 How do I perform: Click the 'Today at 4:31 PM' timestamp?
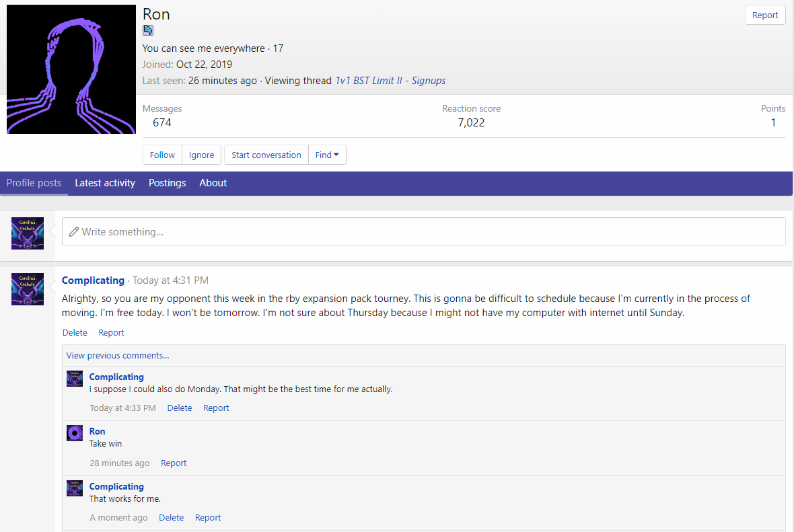coord(170,280)
